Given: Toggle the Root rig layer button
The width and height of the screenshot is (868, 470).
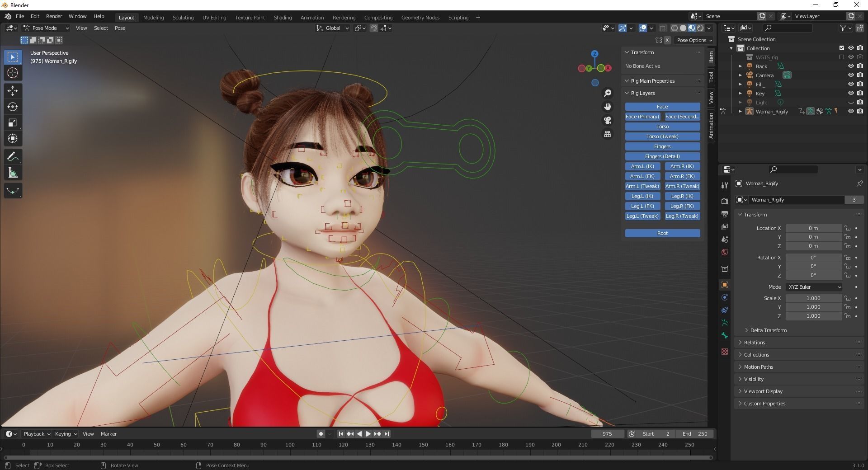Looking at the screenshot, I should [662, 233].
